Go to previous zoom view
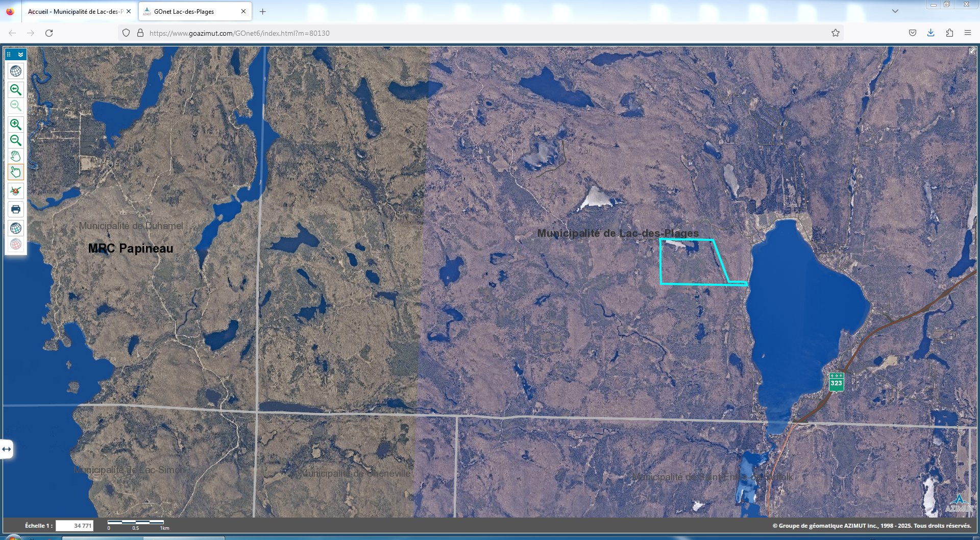Image resolution: width=980 pixels, height=540 pixels. coord(16,90)
